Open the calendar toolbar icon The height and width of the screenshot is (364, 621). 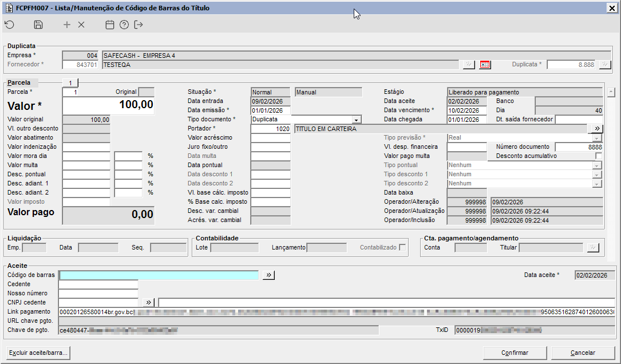110,25
